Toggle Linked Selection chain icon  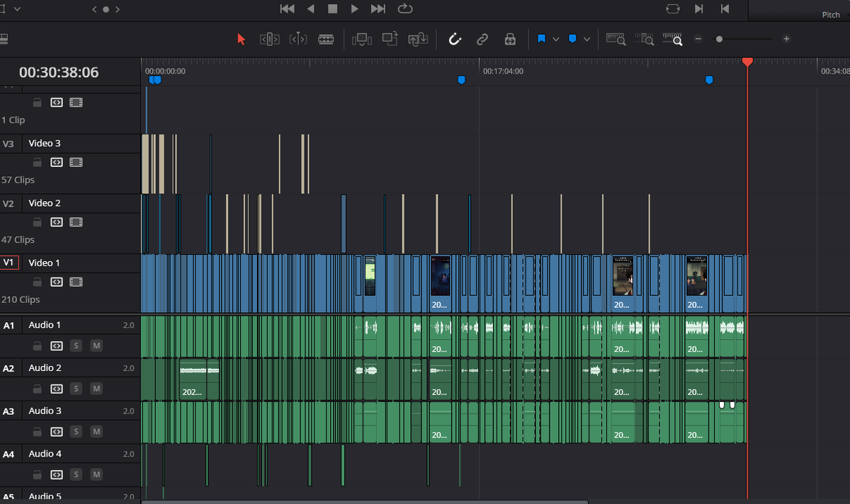point(482,39)
